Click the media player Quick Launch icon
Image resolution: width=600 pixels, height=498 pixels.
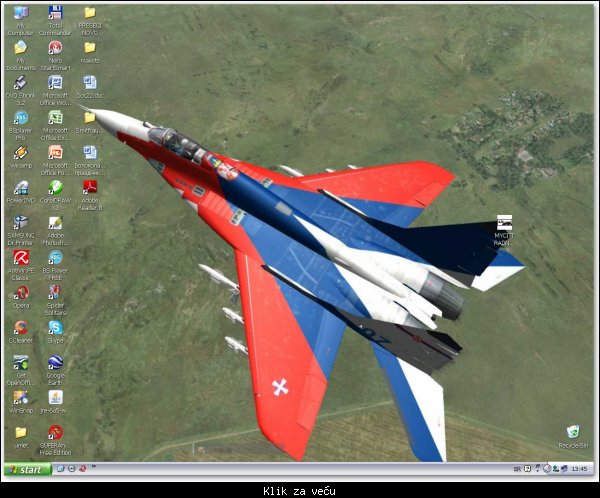[71, 469]
